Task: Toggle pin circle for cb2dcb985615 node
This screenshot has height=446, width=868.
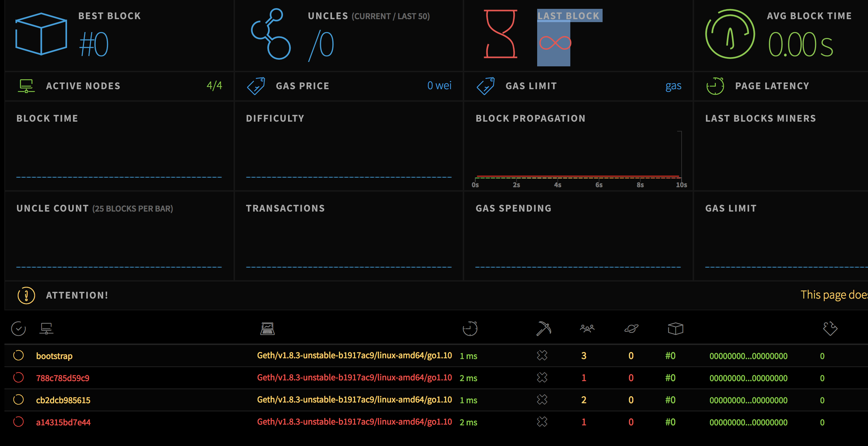Action: click(18, 400)
